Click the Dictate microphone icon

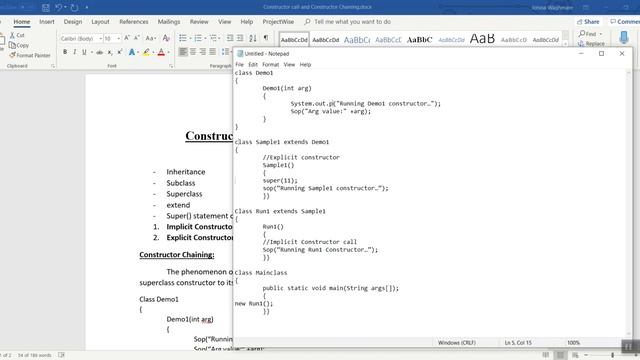click(624, 38)
